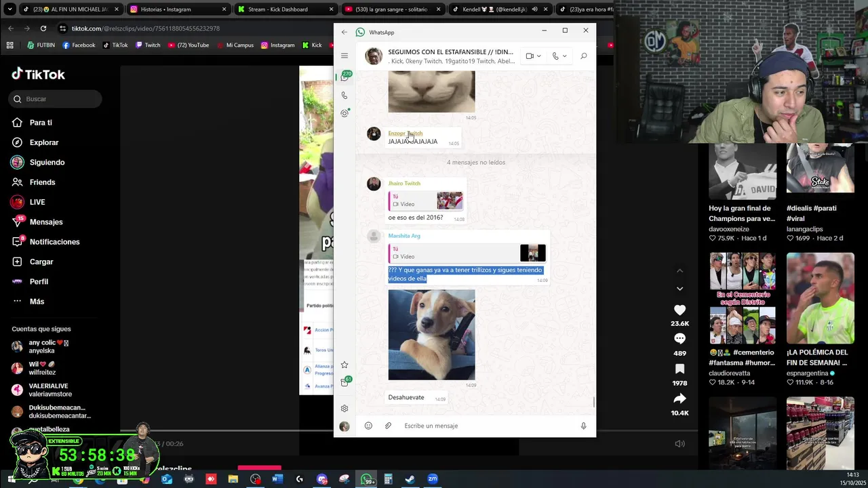Click the quoted video reply under Marshita Arg

467,253
